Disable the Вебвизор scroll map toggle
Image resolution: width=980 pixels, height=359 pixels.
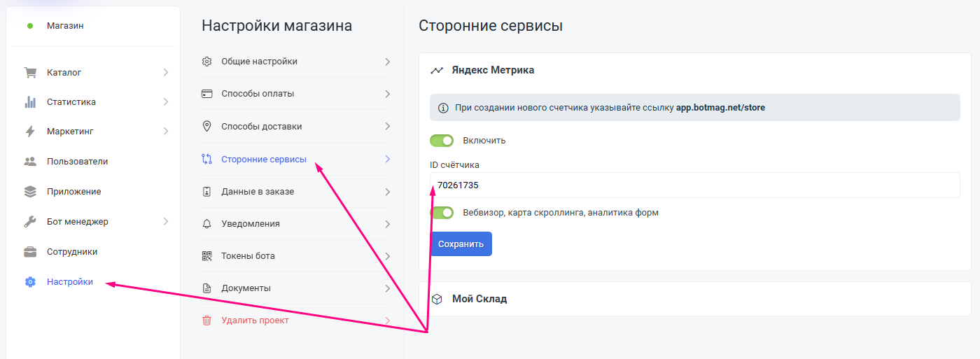[442, 213]
